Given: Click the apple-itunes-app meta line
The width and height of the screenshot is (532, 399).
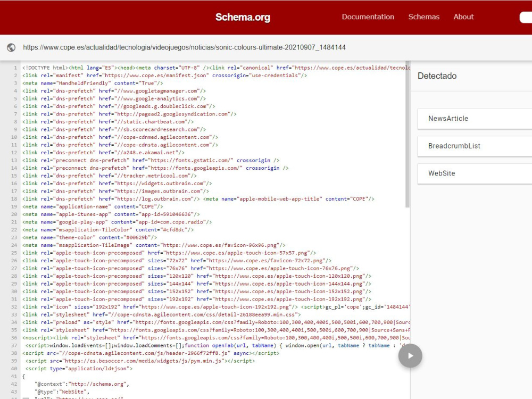Looking at the screenshot, I should [x=111, y=214].
